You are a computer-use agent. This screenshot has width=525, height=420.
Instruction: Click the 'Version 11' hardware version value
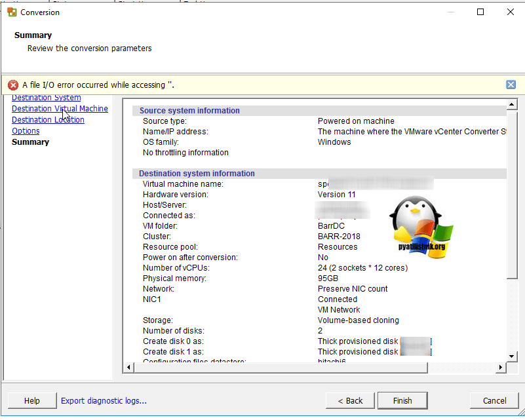336,195
